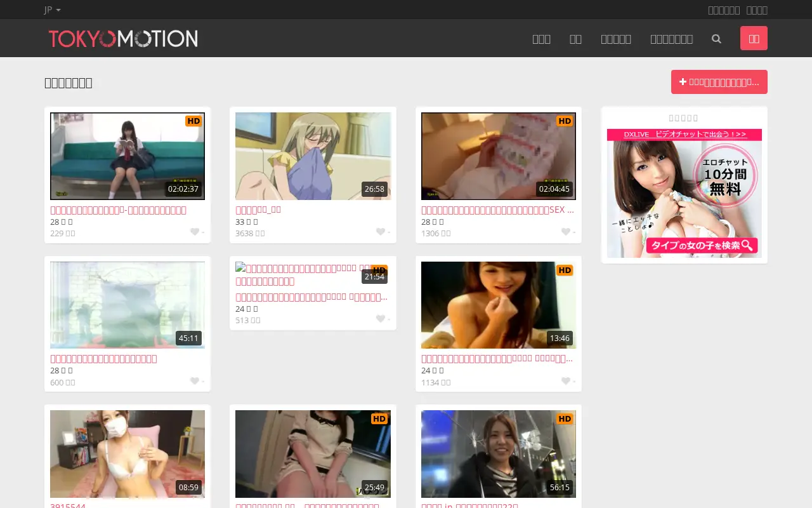Click the 45:11 duration label
The width and height of the screenshot is (812, 508).
(188, 338)
